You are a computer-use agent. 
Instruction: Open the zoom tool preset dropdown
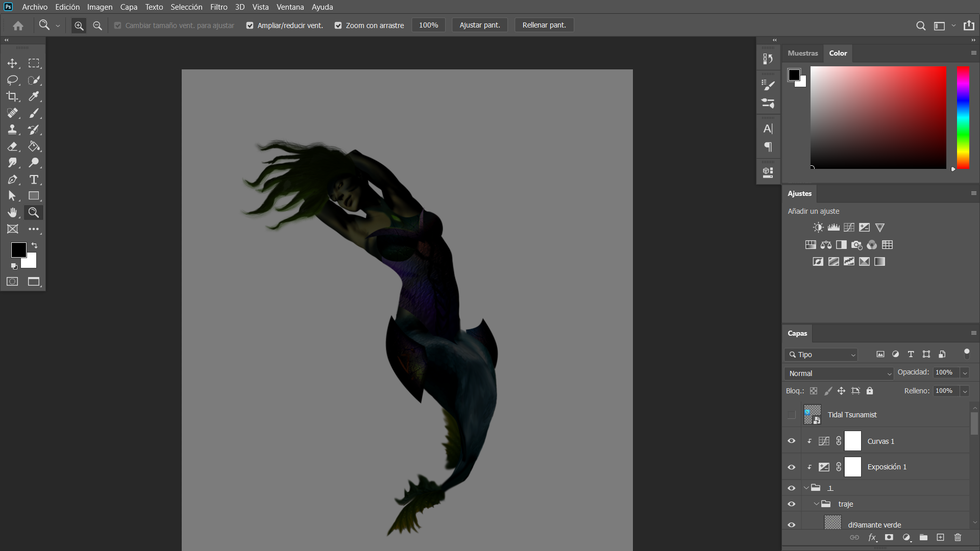pyautogui.click(x=58, y=26)
